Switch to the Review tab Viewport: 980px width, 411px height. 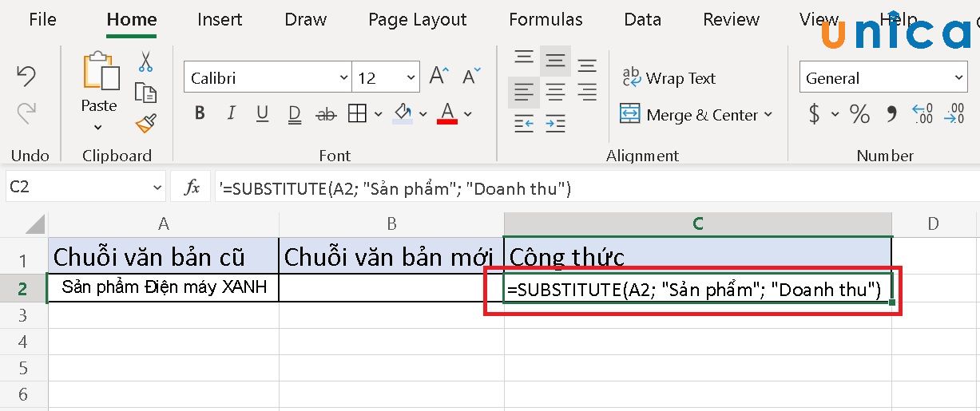(730, 20)
